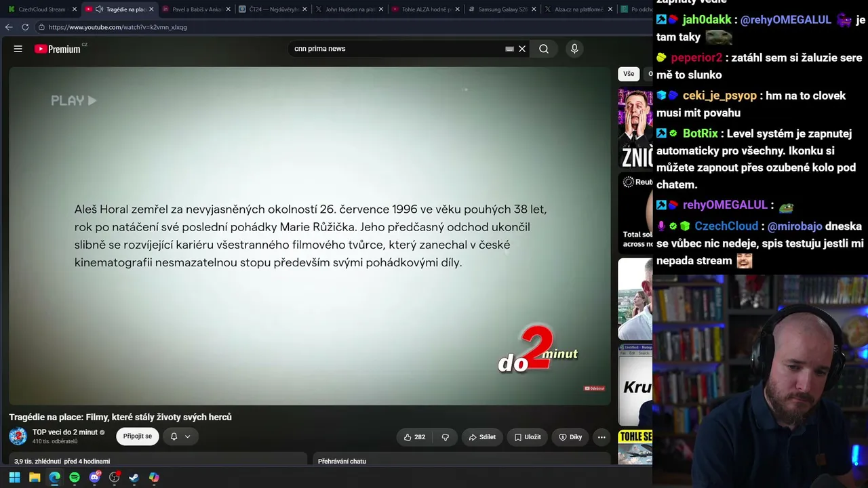The height and width of the screenshot is (488, 868).
Task: Like the video with 282 likes
Action: 414,437
